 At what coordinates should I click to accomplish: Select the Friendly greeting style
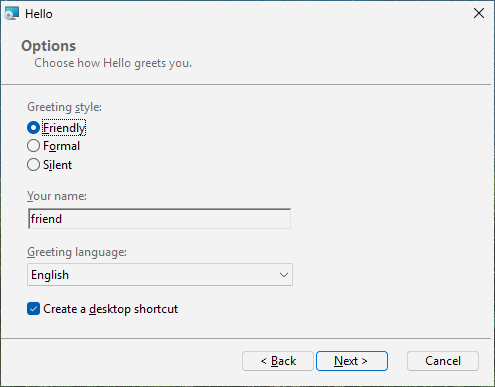[x=56, y=128]
